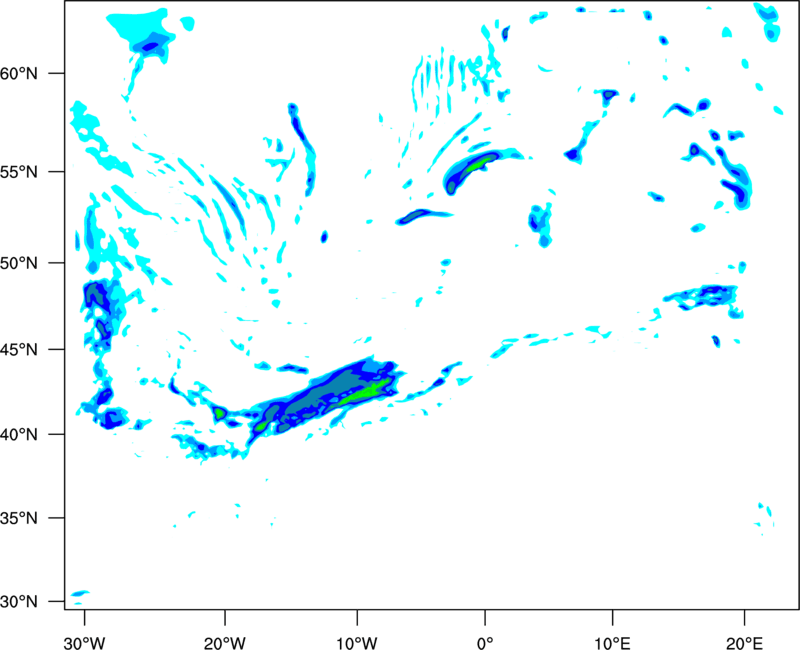The height and width of the screenshot is (650, 800).
Task: Click the 30°W longitude label
Action: (84, 643)
